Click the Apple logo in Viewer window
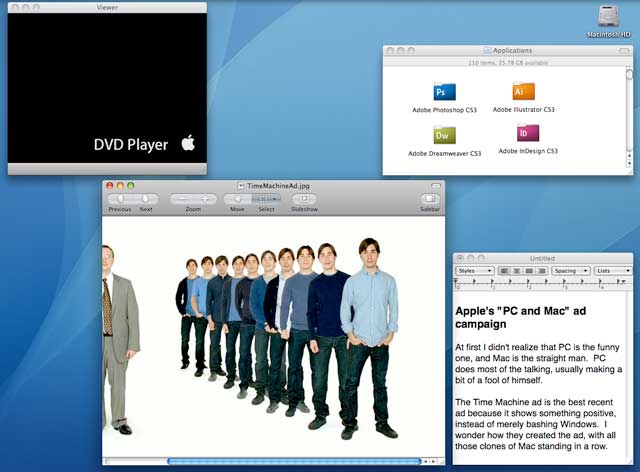 click(x=188, y=142)
